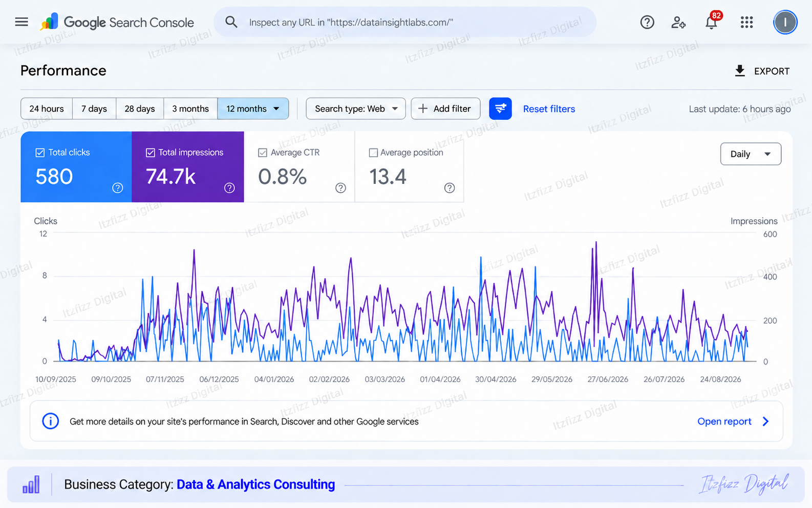Click the chevron beside Open report
Viewport: 812px width, 508px height.
[765, 421]
